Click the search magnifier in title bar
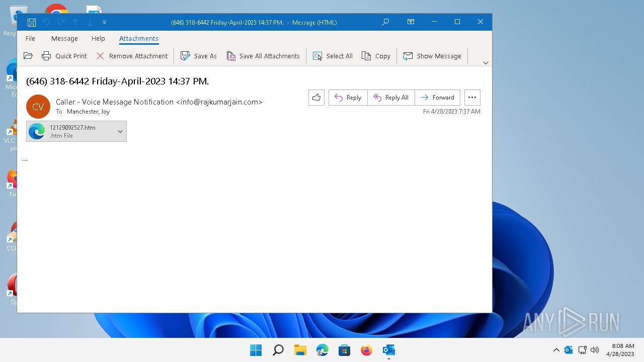 385,22
